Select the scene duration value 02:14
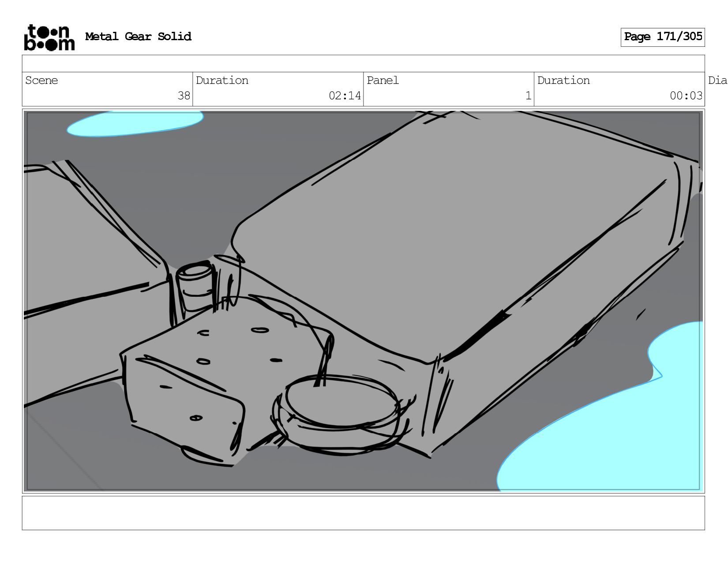 tap(345, 96)
